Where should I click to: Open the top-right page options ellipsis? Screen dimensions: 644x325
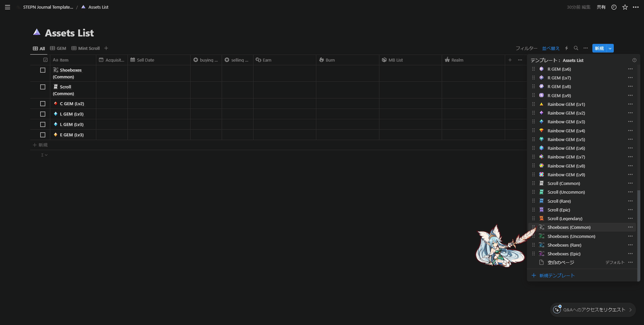point(636,7)
